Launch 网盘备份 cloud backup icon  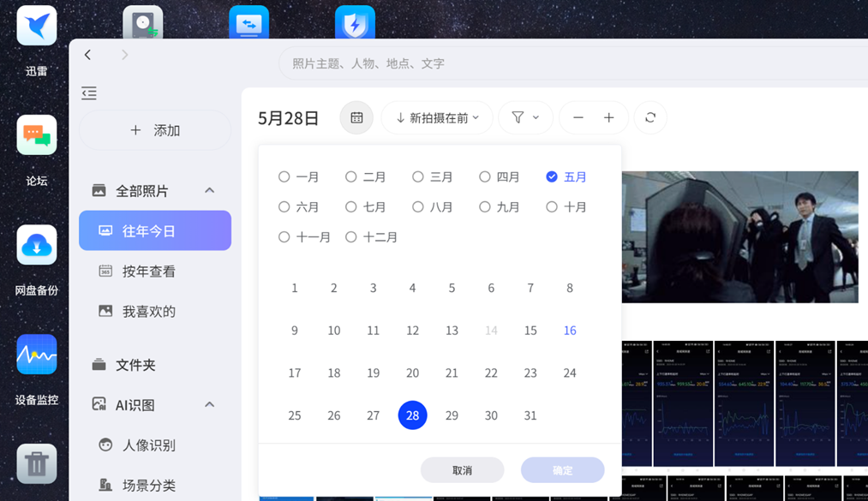point(37,244)
